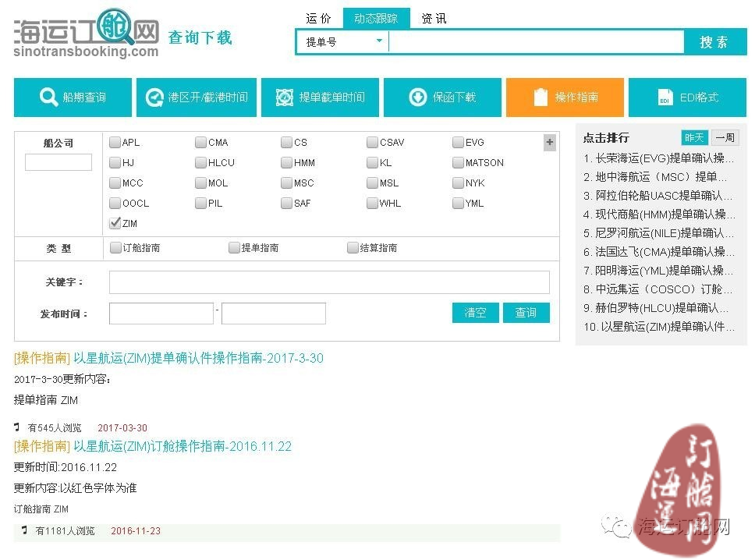Open ranking item 地中海航运(MSC)提单

pos(655,177)
